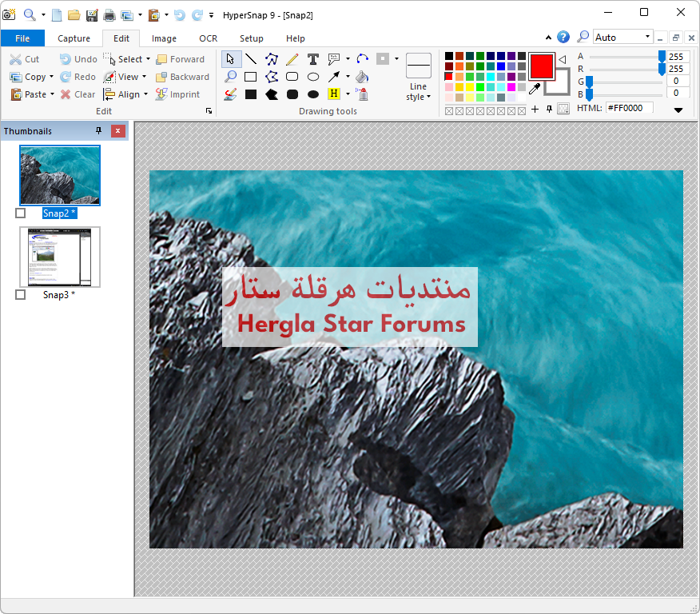This screenshot has width=700, height=614.
Task: Select the spray can airbrush tool
Action: pos(363,94)
